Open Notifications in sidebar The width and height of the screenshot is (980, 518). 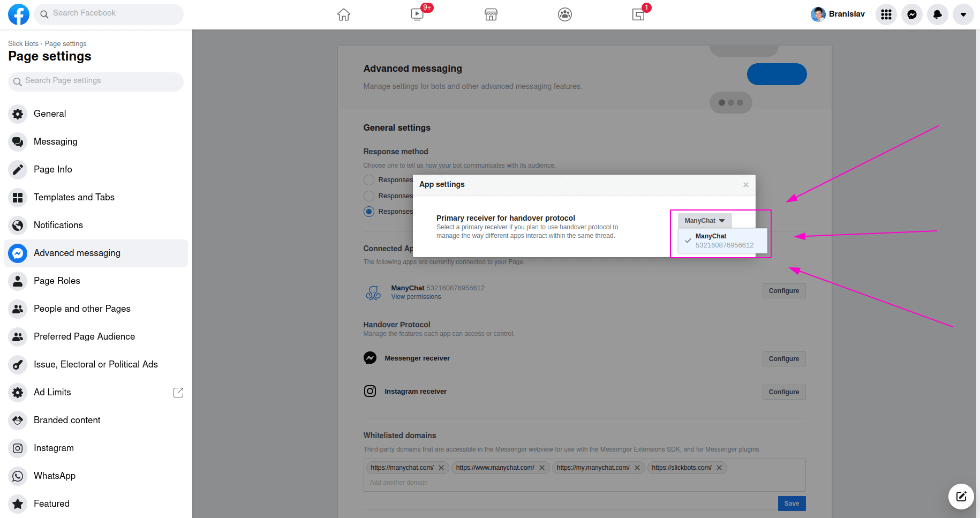(96, 225)
